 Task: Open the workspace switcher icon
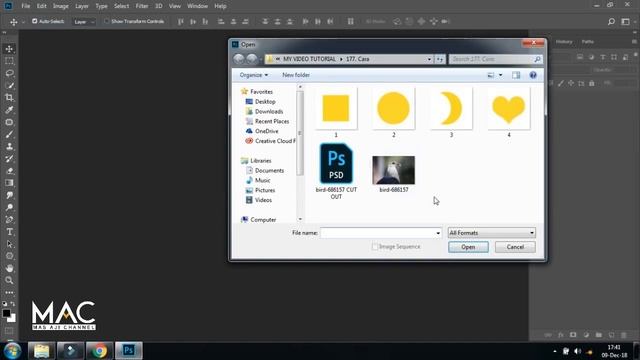pos(625,21)
